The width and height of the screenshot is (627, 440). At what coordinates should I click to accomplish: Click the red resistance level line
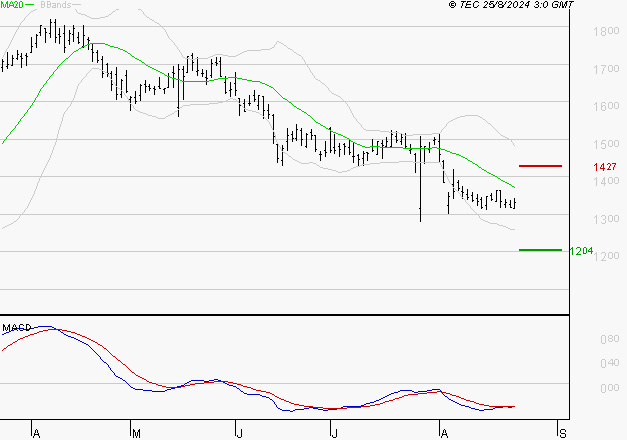[x=540, y=166]
